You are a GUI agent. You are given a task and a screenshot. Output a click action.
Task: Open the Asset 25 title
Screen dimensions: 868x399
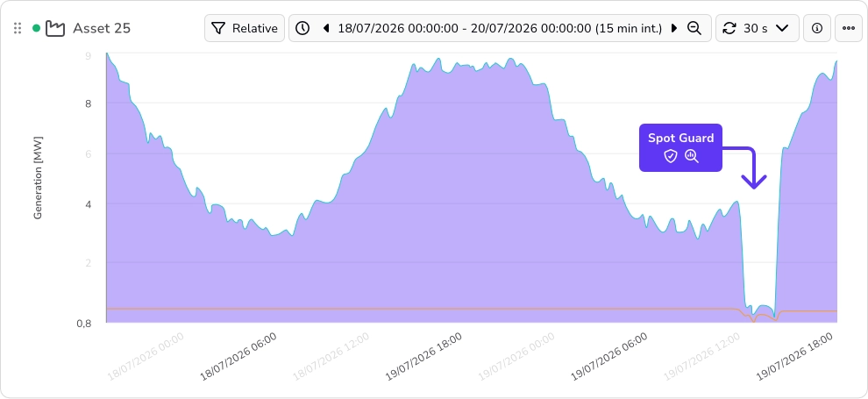click(x=102, y=28)
